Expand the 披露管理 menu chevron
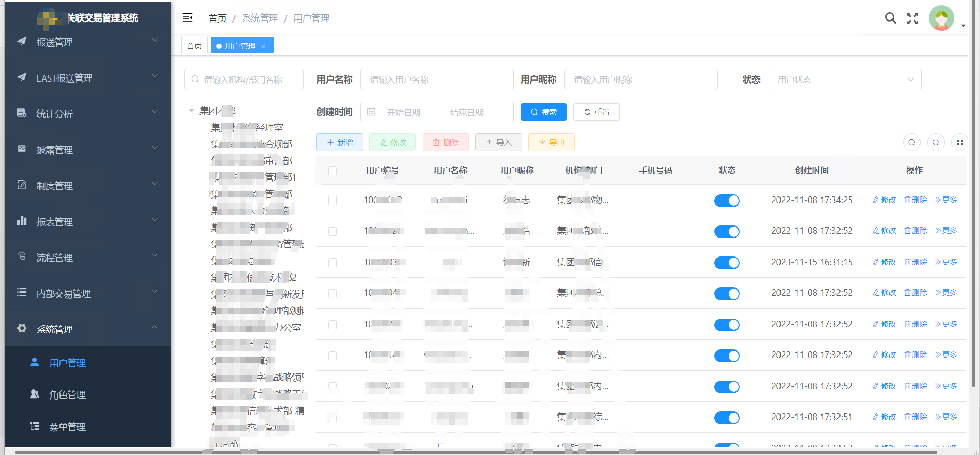Screen dimensions: 980x455 tap(155, 148)
